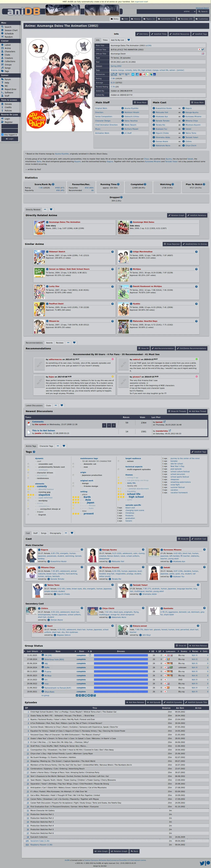
Task: Click the info icon next to Azuma Kiyohiko
Action: [x=122, y=108]
